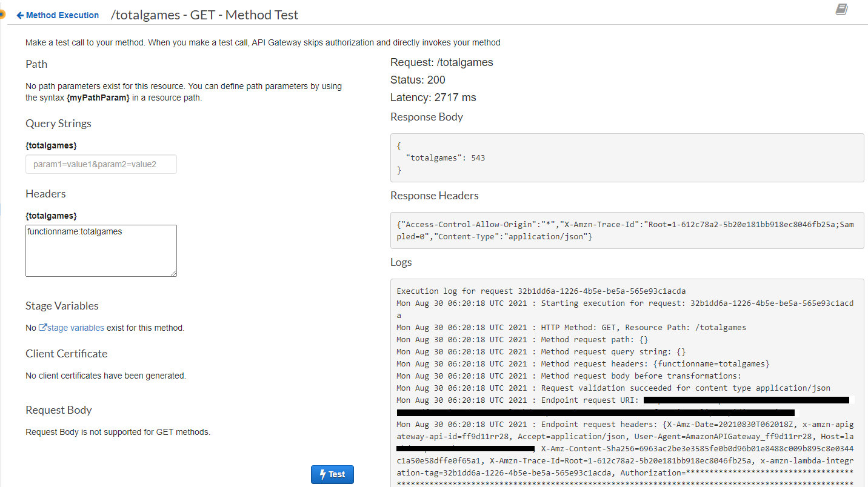This screenshot has width=868, height=487.
Task: Click inside the Headers text area
Action: 101,251
